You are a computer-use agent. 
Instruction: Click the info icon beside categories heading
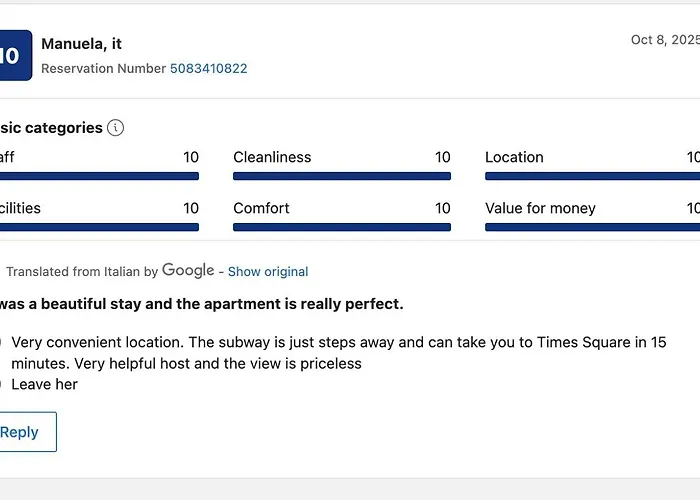pyautogui.click(x=115, y=128)
